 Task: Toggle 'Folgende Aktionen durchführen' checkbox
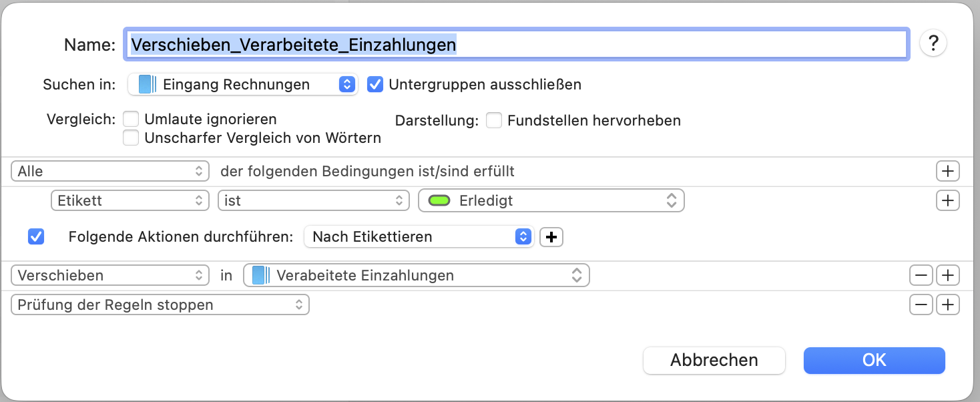(x=36, y=237)
